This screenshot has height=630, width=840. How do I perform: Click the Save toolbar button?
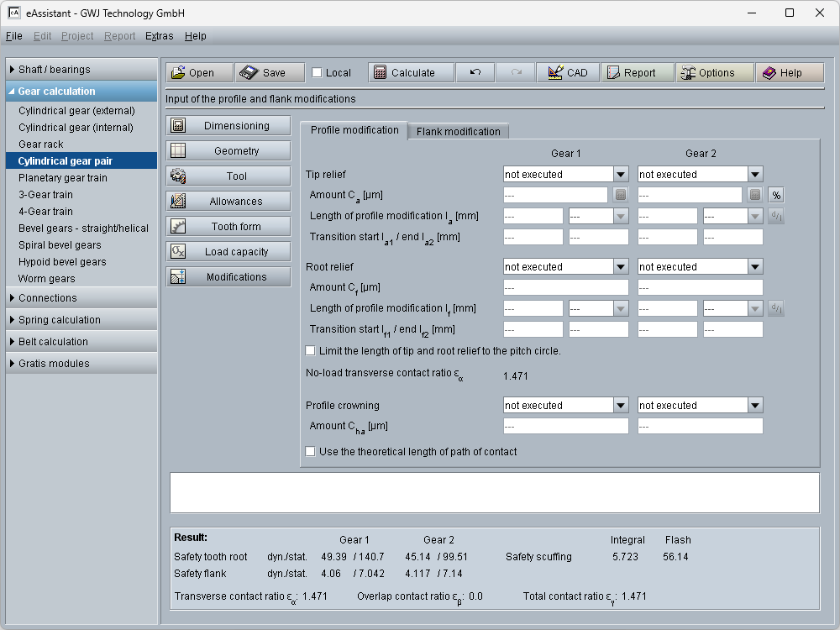click(x=269, y=73)
